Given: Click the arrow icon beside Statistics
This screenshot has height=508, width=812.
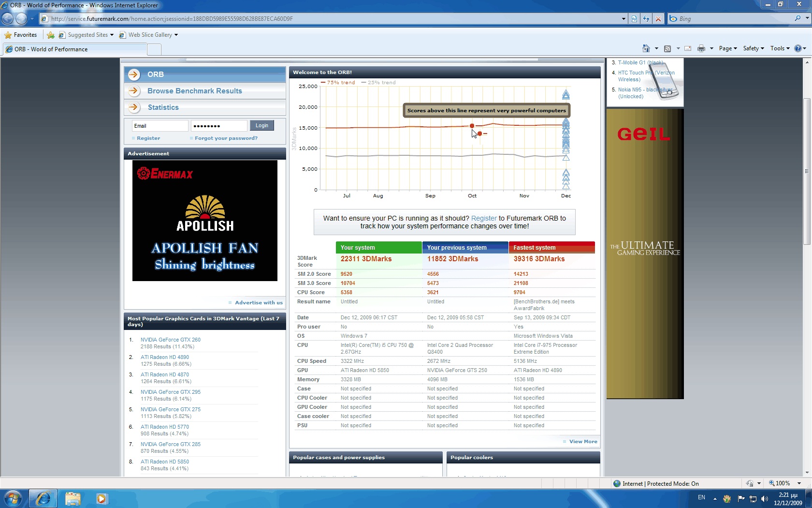Looking at the screenshot, I should pos(134,107).
